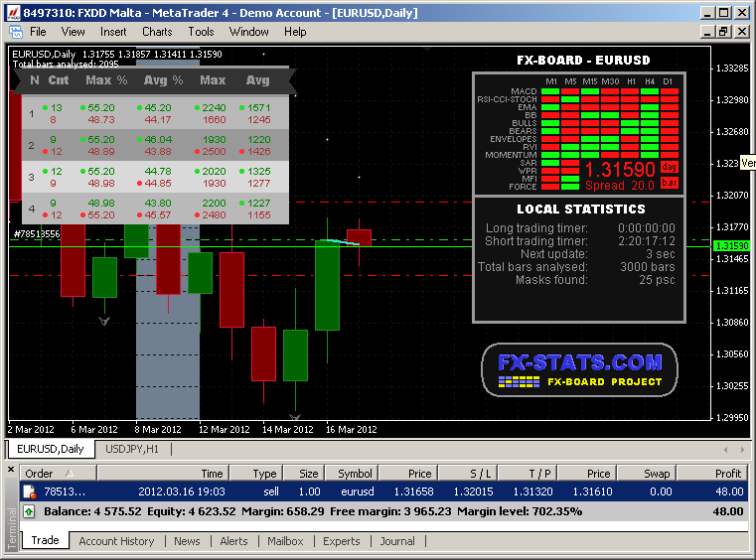Open the Window menu
Image resolution: width=756 pixels, height=560 pixels.
click(x=248, y=32)
